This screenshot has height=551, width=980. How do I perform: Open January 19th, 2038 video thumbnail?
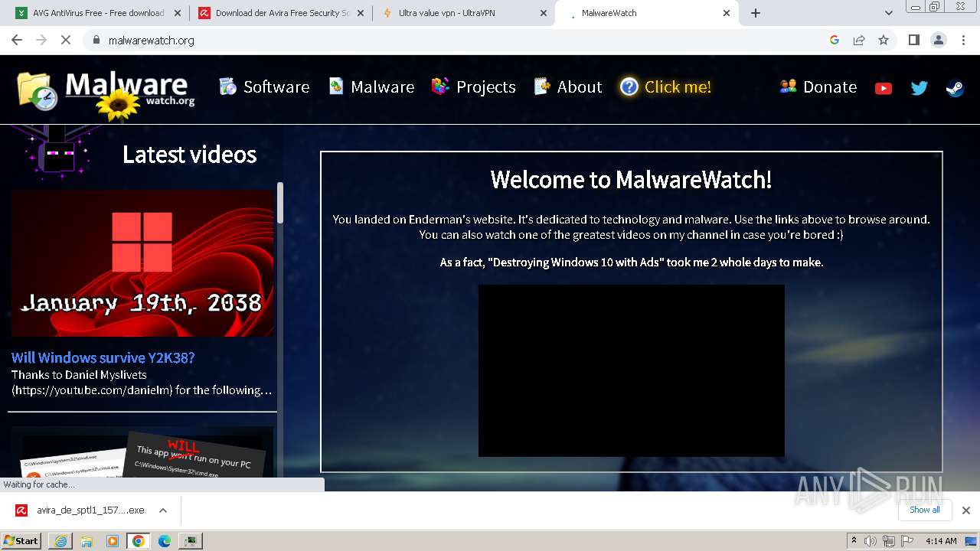[x=142, y=263]
